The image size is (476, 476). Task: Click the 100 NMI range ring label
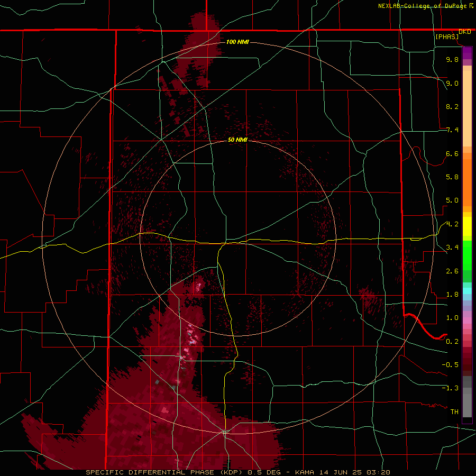click(x=237, y=42)
